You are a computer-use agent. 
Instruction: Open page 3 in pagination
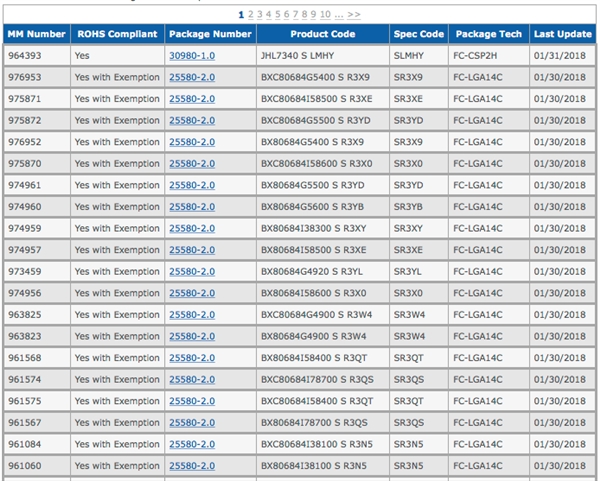click(x=258, y=15)
